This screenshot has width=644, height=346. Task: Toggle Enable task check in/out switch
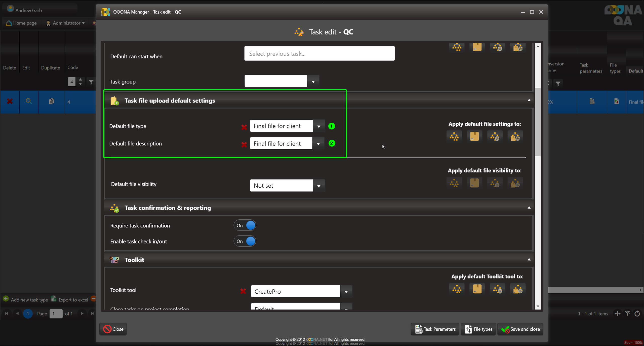coord(245,241)
